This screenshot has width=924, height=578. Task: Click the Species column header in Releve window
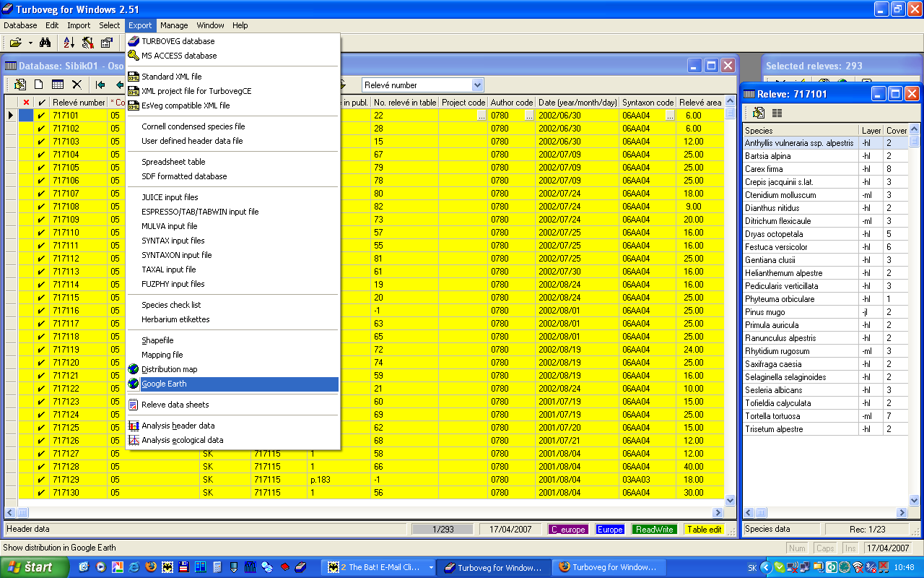pyautogui.click(x=801, y=131)
